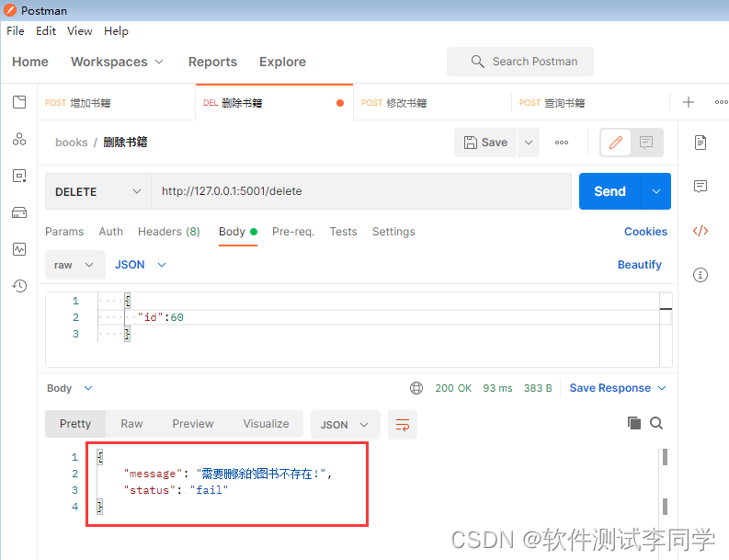Screen dimensions: 729x560
Task: Open request Info icon in right sidebar
Action: (701, 275)
